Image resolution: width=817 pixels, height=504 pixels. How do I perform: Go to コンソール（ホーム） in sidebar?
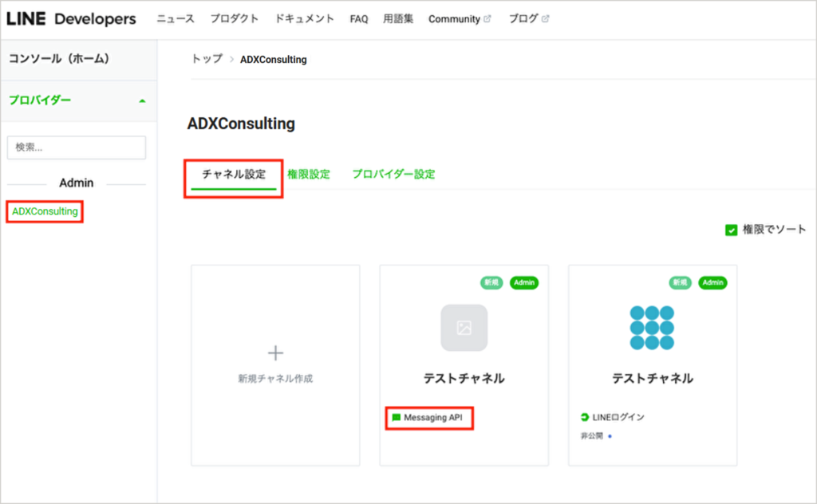tap(58, 59)
